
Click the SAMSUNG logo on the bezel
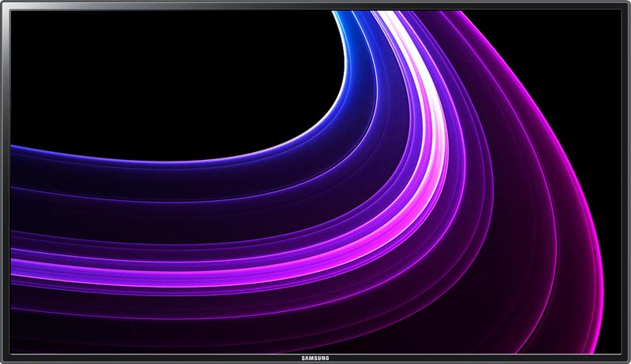tap(315, 358)
